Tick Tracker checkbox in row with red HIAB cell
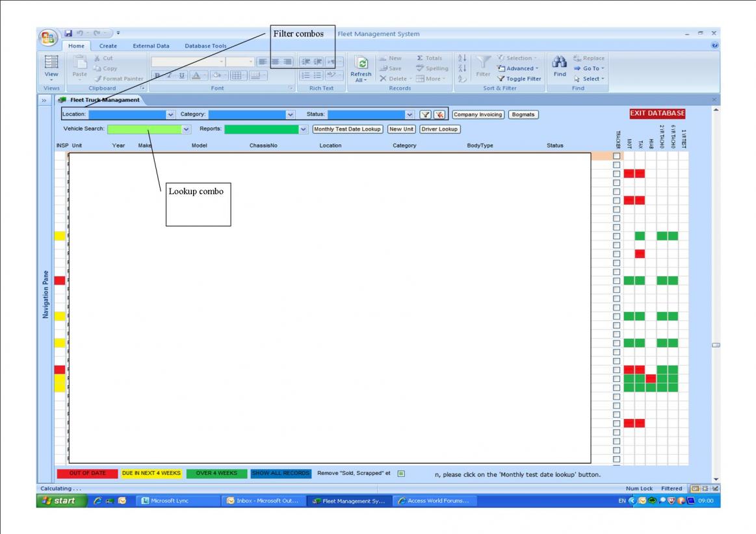The height and width of the screenshot is (534, 756). [x=617, y=379]
